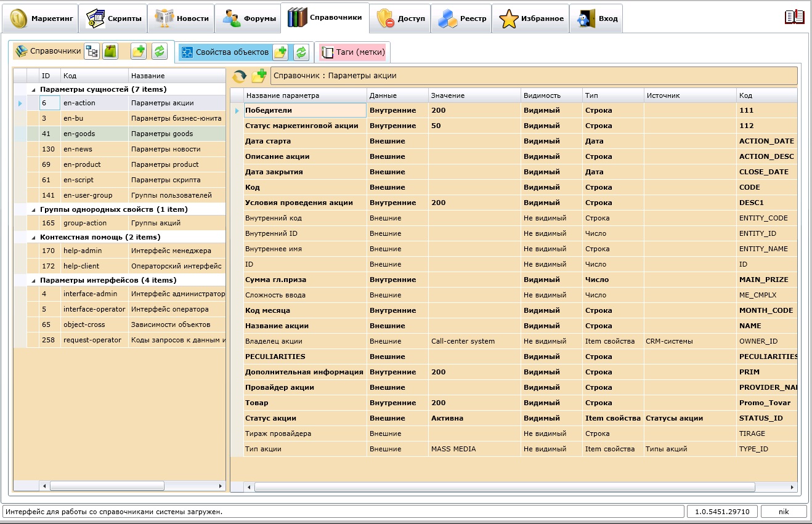Sort left list by ID column header
The height and width of the screenshot is (524, 812).
point(50,76)
